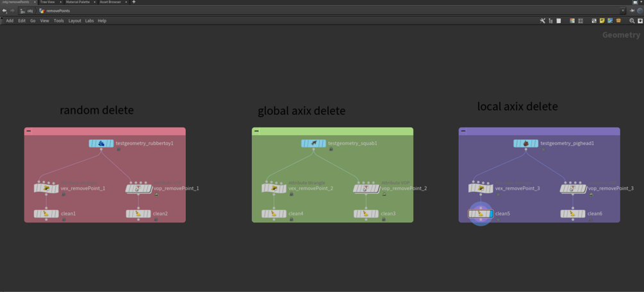Open the View menu

tap(44, 21)
